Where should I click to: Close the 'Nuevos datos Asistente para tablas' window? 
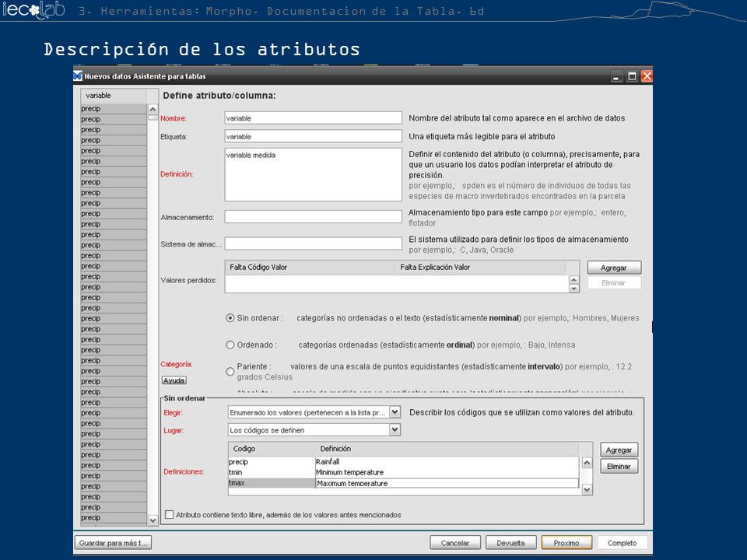647,76
